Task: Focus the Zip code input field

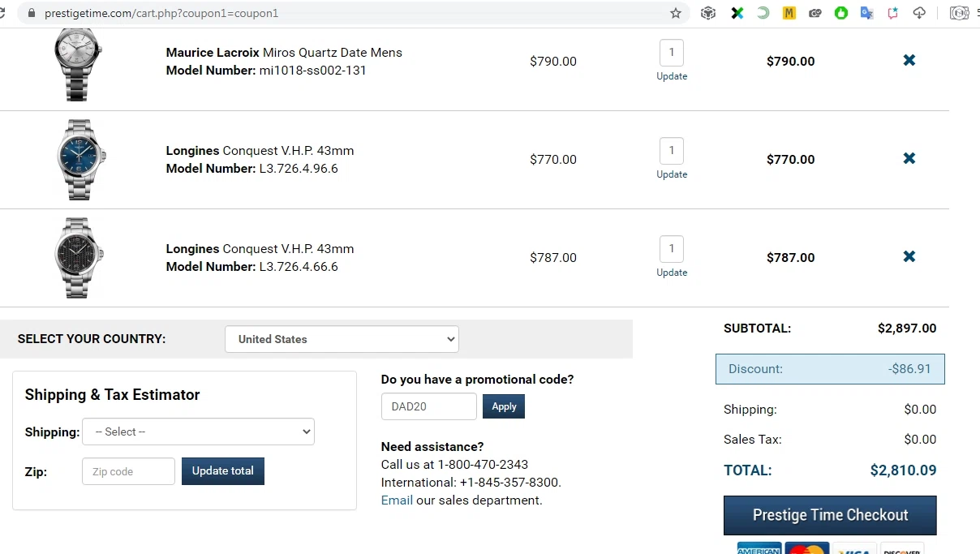Action: [128, 471]
